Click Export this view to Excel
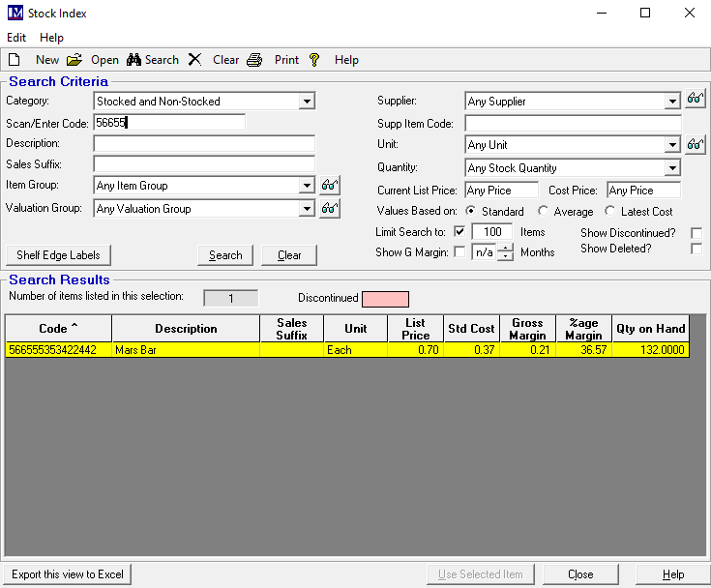This screenshot has width=711, height=588. [x=68, y=574]
